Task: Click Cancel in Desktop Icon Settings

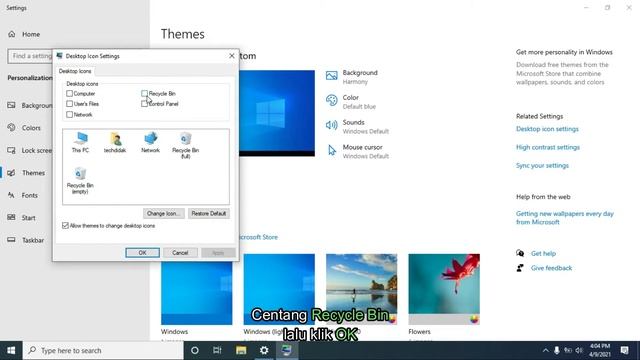Action: click(x=180, y=253)
